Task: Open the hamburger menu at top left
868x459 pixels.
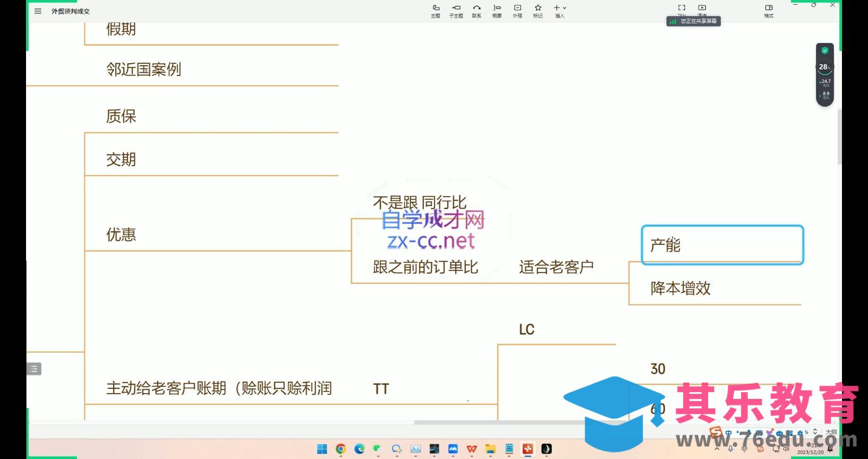Action: pos(38,11)
